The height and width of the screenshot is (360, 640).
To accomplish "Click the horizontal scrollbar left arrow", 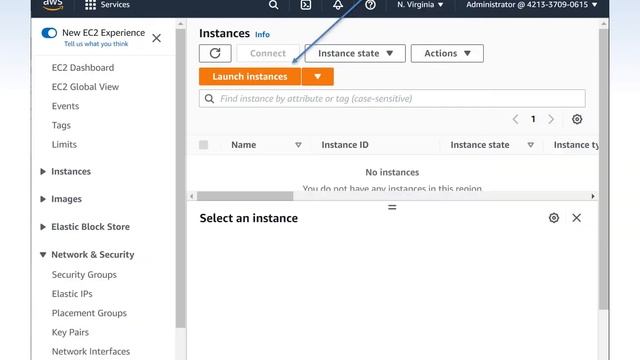I will (191, 196).
